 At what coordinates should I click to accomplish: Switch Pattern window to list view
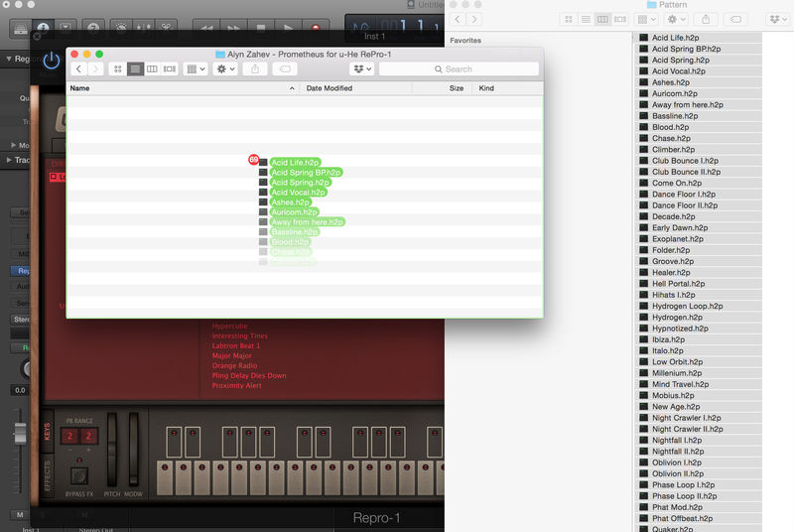(x=586, y=19)
